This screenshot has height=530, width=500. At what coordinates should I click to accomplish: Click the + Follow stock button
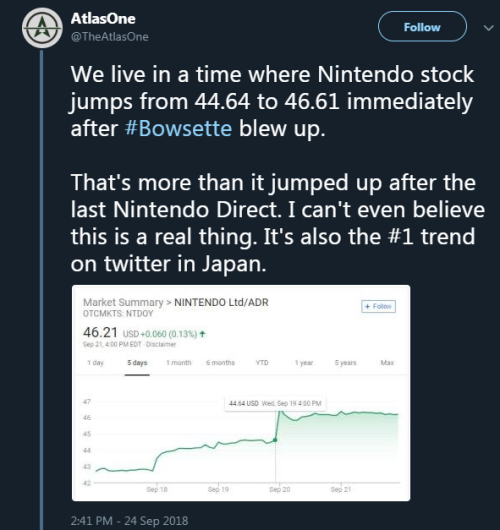378,306
